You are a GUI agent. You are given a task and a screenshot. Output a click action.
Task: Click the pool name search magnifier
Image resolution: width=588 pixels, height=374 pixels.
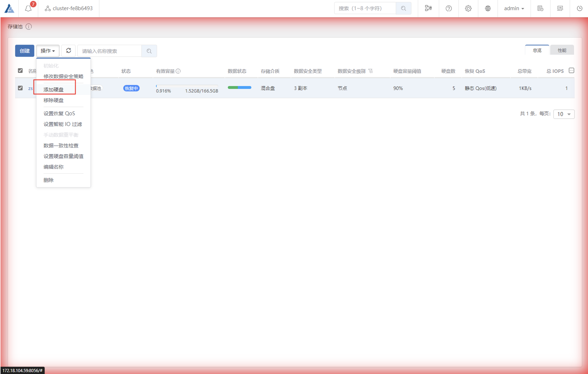[149, 51]
